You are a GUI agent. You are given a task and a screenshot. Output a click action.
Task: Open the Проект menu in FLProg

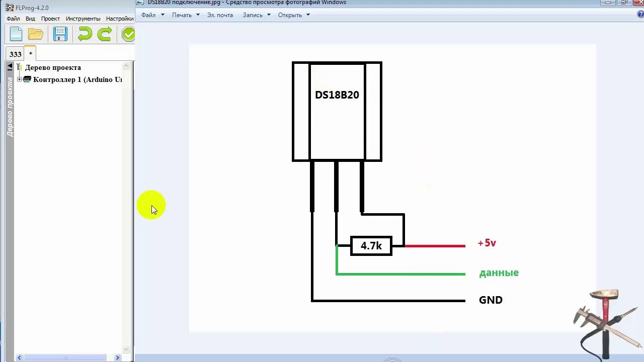click(50, 19)
